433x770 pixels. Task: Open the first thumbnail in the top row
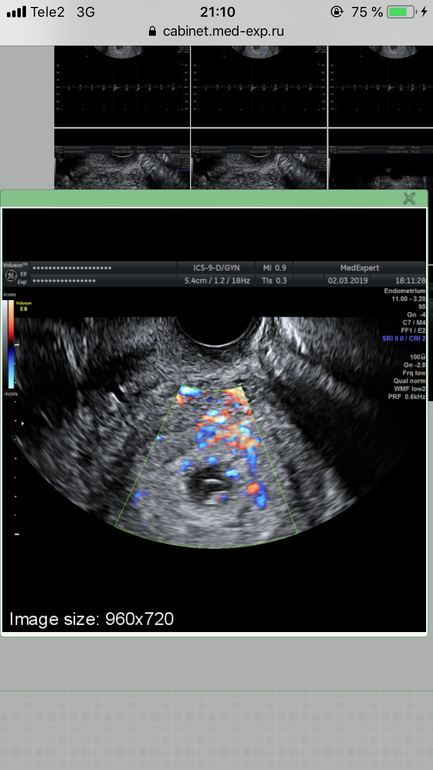tap(122, 86)
